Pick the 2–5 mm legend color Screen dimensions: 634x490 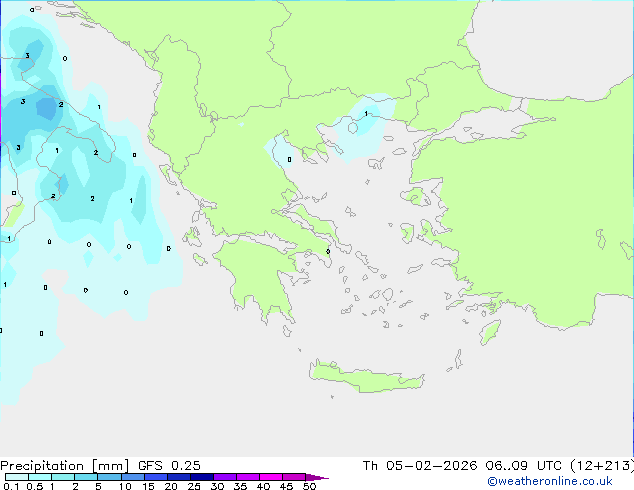coord(86,477)
